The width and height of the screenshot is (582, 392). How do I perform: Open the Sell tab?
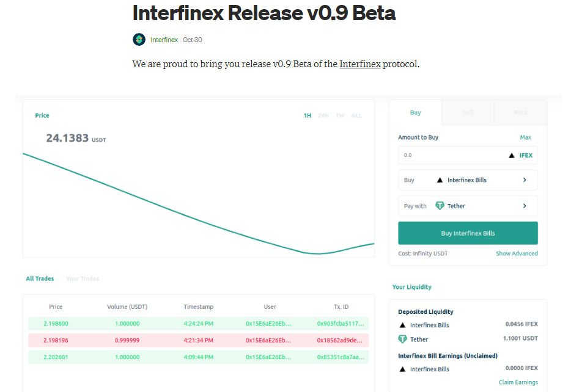tap(468, 112)
